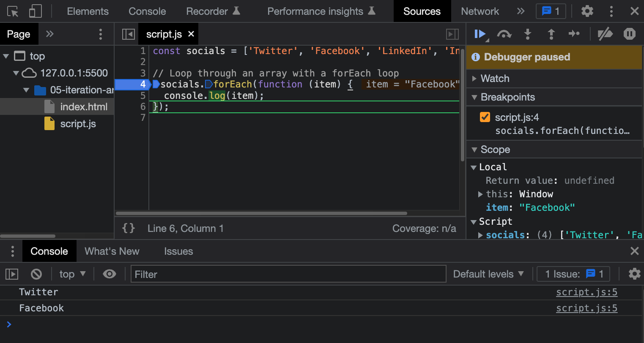644x343 pixels.
Task: Click the Deactivate breakpoints icon
Action: click(605, 34)
